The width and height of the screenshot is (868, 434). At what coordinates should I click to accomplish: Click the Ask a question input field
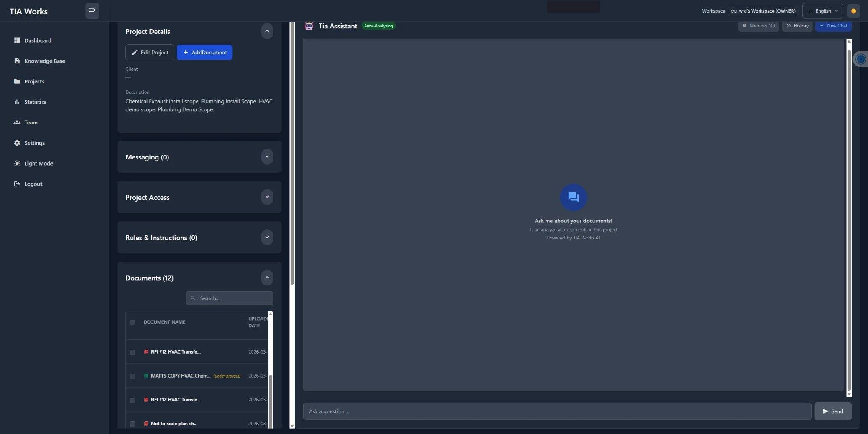pos(557,411)
